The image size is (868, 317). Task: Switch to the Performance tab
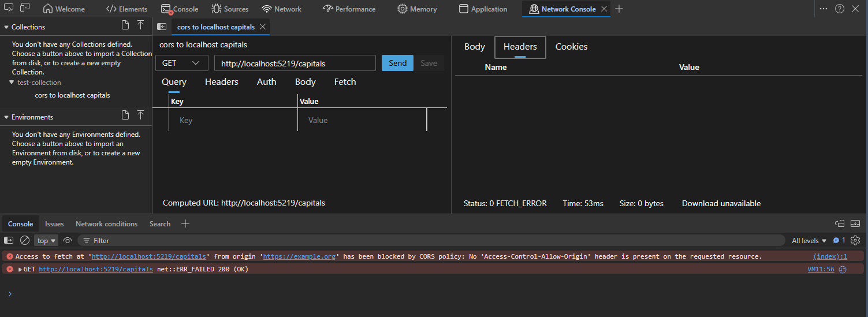tap(349, 9)
